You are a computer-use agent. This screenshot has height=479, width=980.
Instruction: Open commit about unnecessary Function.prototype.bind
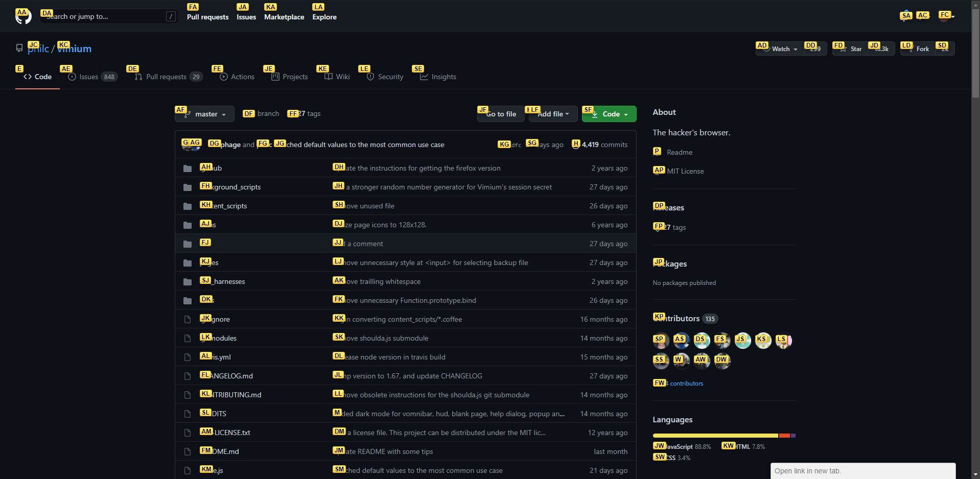coord(405,300)
